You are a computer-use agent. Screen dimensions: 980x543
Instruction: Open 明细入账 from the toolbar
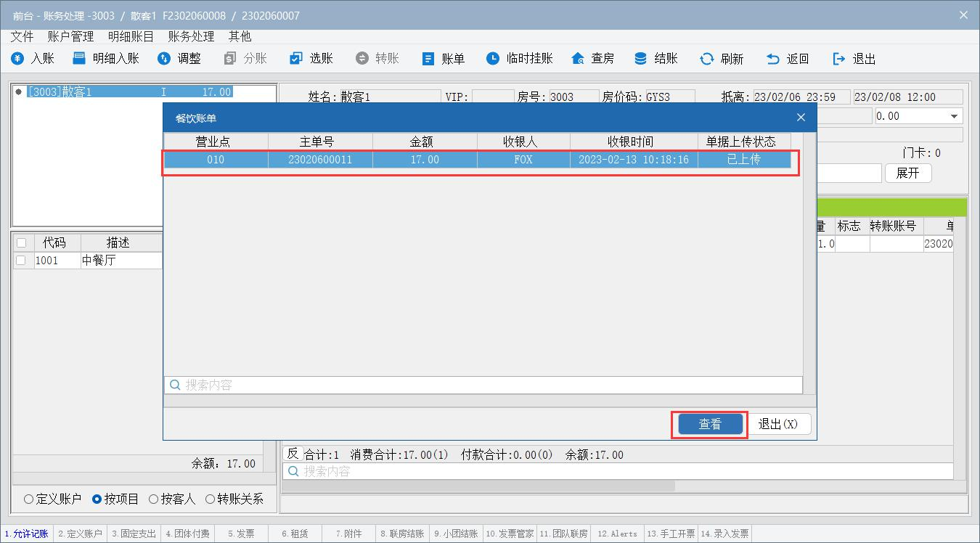pos(106,59)
